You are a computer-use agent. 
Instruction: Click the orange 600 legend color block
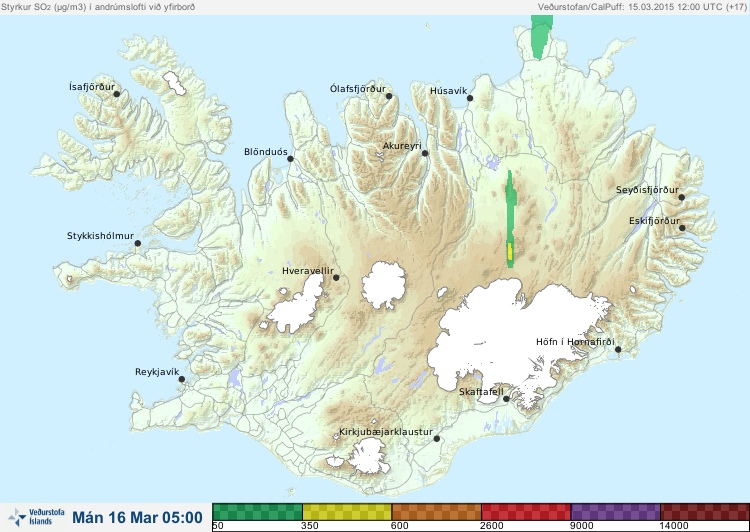436,512
